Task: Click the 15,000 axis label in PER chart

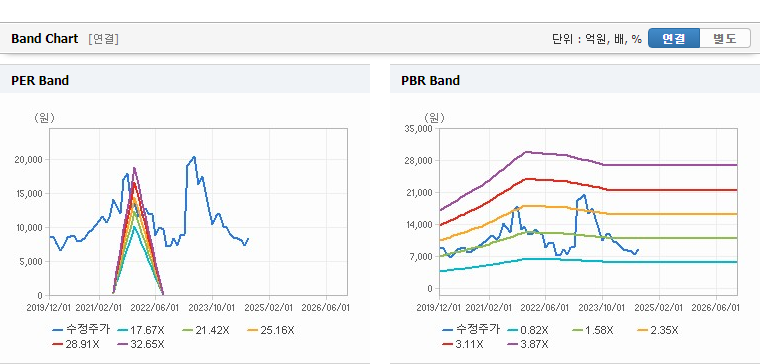Action: click(x=30, y=193)
